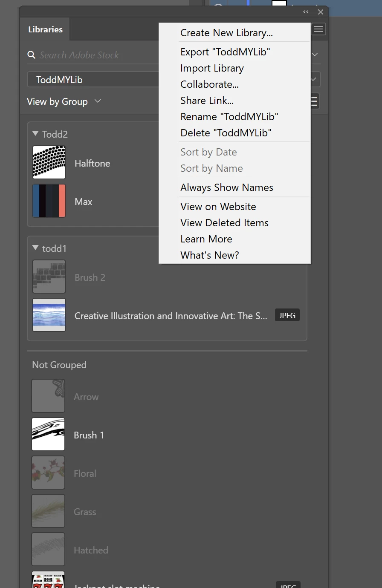Image resolution: width=382 pixels, height=588 pixels.
Task: Collapse the panel with double-arrow icon
Action: [x=306, y=12]
